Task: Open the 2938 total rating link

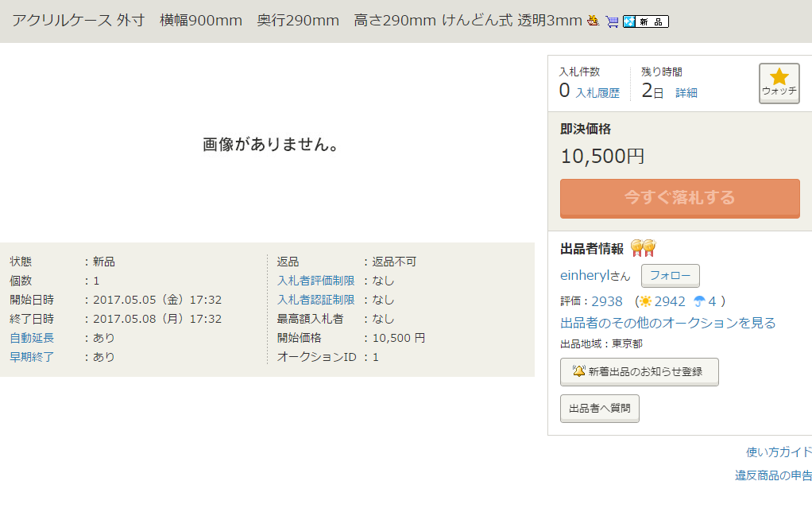Action: 607,301
